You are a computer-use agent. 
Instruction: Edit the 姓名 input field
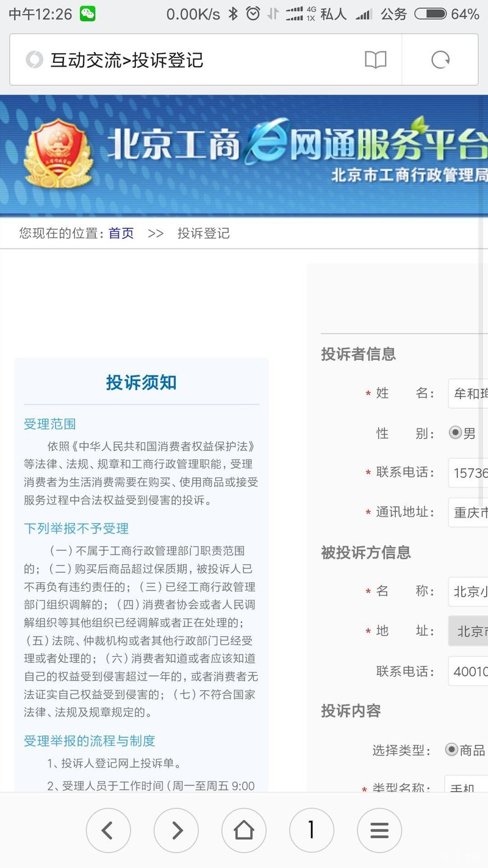click(x=468, y=394)
